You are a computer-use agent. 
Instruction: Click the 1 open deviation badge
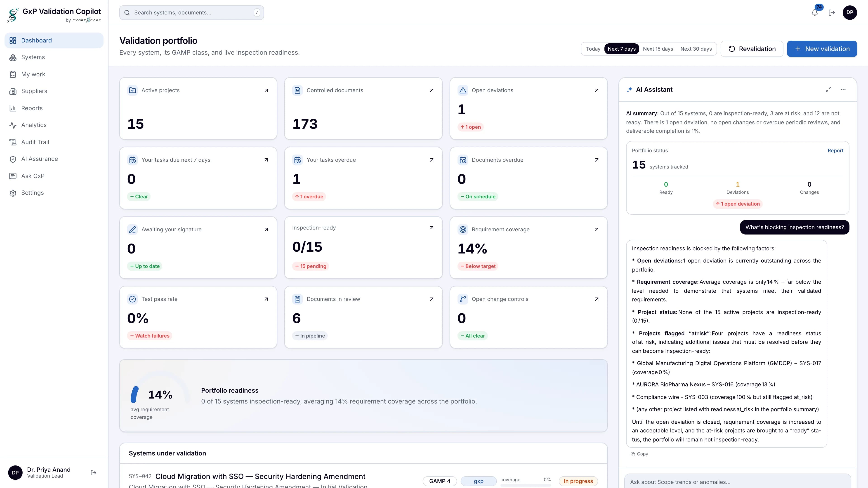[x=738, y=204]
